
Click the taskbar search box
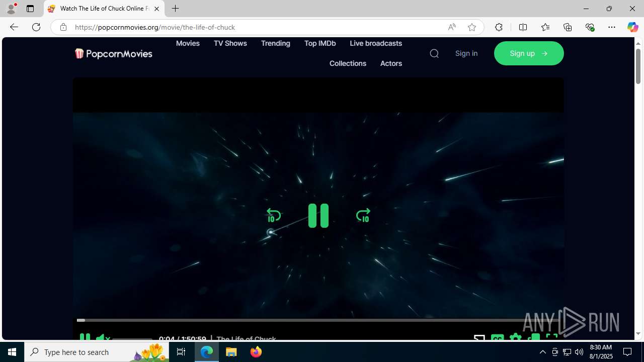click(x=97, y=352)
